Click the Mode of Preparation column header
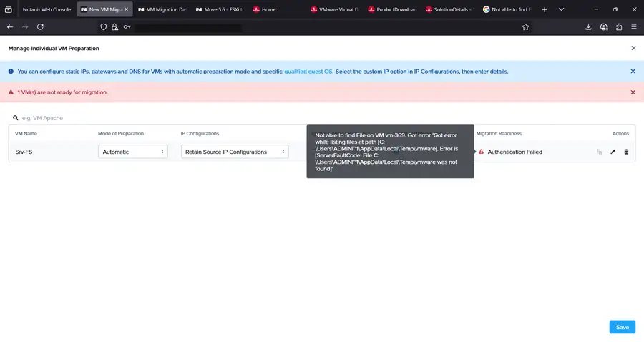 (x=121, y=133)
